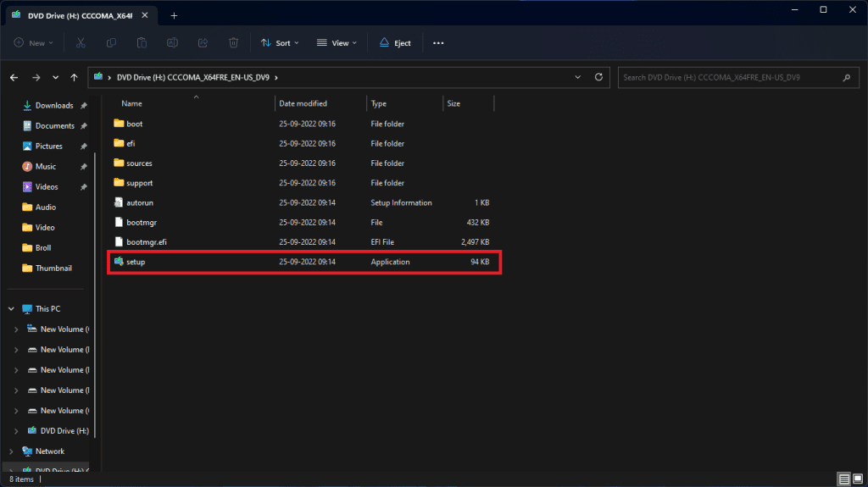Click the Delete trash icon in toolbar
The image size is (868, 487).
234,43
